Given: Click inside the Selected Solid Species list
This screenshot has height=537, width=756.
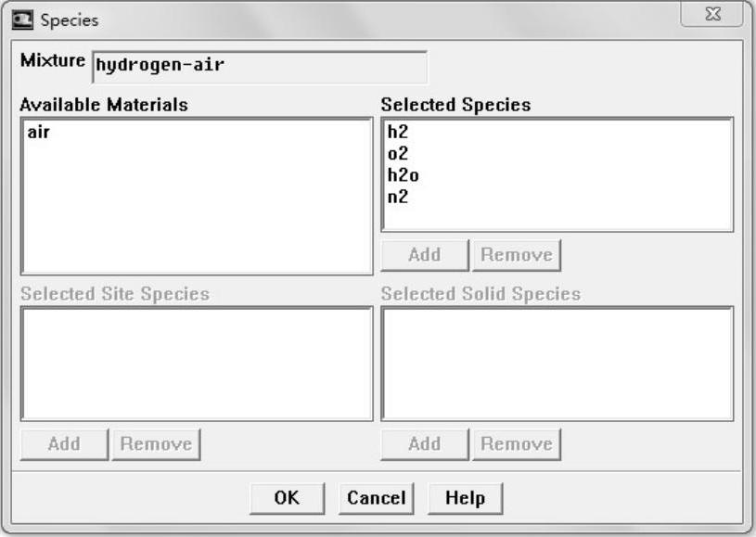Looking at the screenshot, I should pos(557,364).
